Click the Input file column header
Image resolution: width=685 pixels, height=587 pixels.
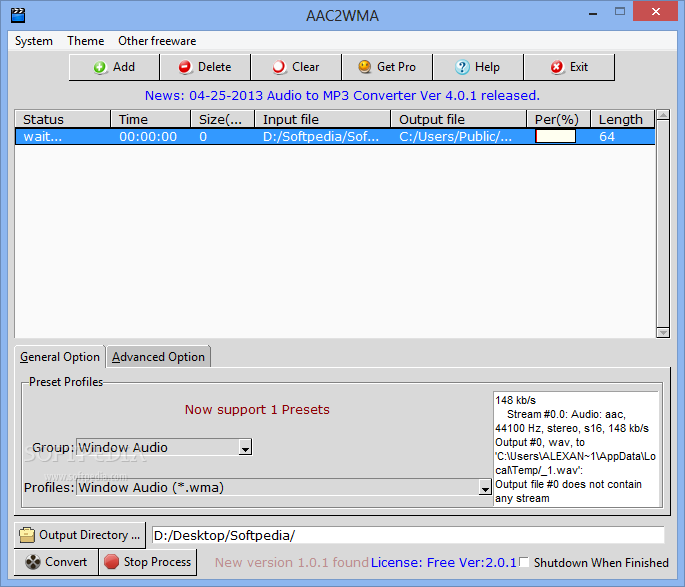coord(322,119)
